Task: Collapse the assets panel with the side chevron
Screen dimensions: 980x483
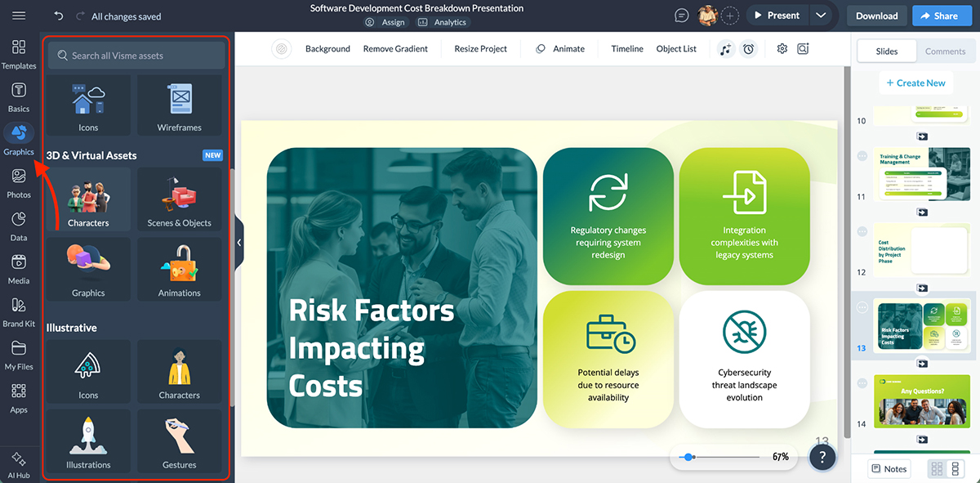Action: [x=238, y=242]
